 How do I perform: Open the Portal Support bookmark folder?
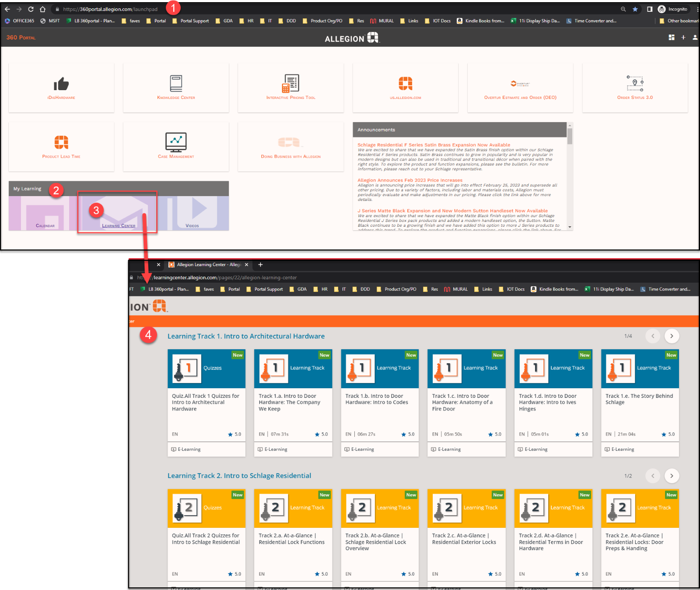(190, 21)
